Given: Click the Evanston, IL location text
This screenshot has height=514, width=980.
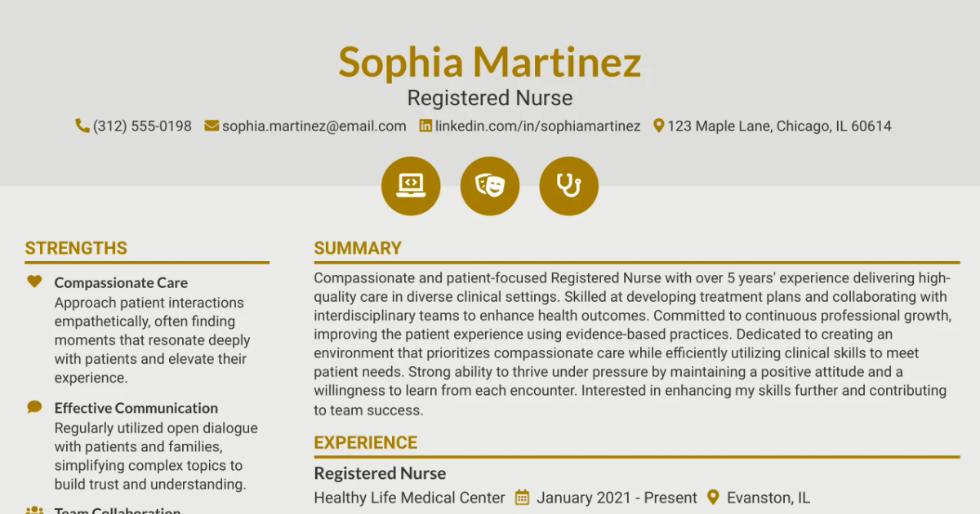Looking at the screenshot, I should pos(768,498).
